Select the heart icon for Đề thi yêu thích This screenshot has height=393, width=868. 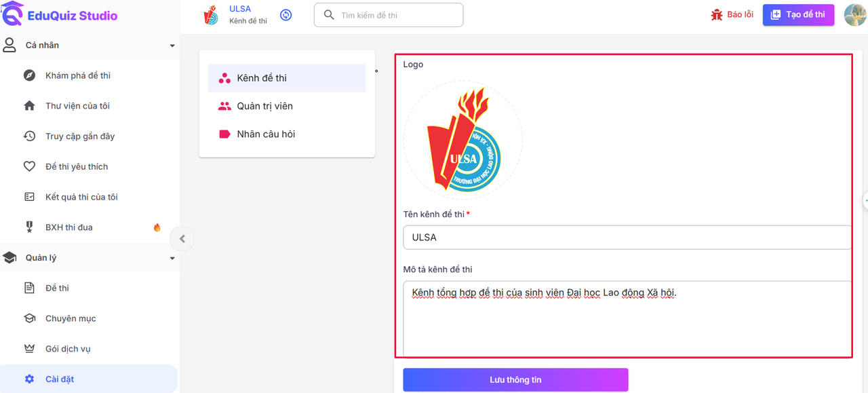click(29, 166)
